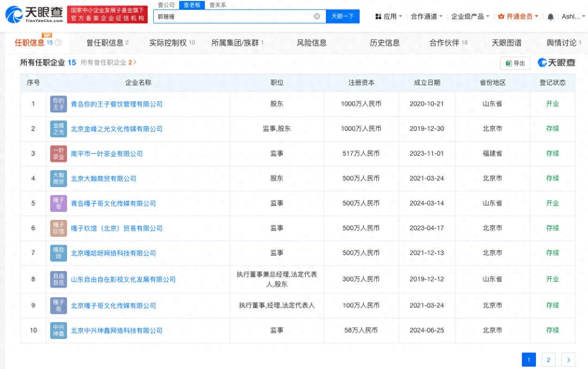Open the notification bell
The width and height of the screenshot is (588, 369).
tap(550, 17)
